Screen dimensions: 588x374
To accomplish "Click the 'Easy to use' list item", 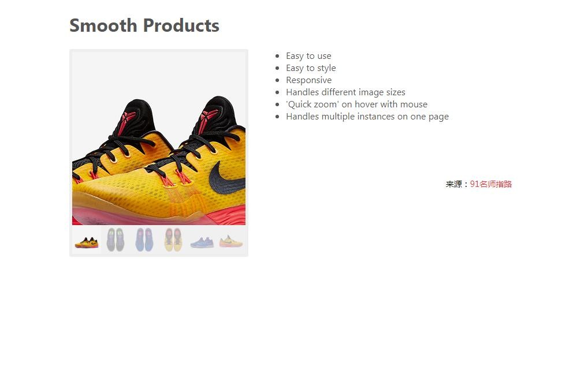I will click(308, 56).
